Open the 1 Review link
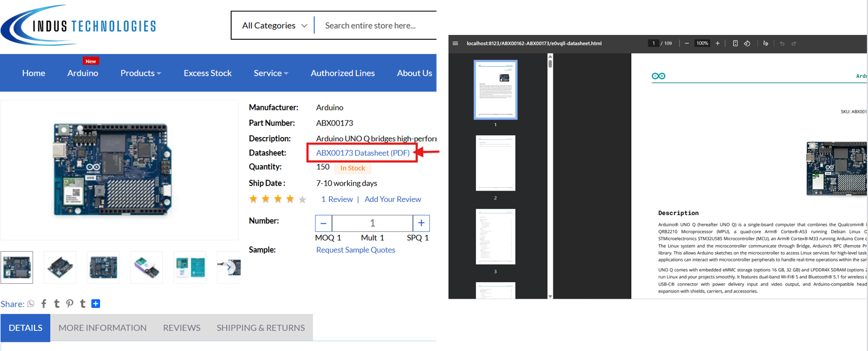The image size is (868, 351). click(336, 199)
